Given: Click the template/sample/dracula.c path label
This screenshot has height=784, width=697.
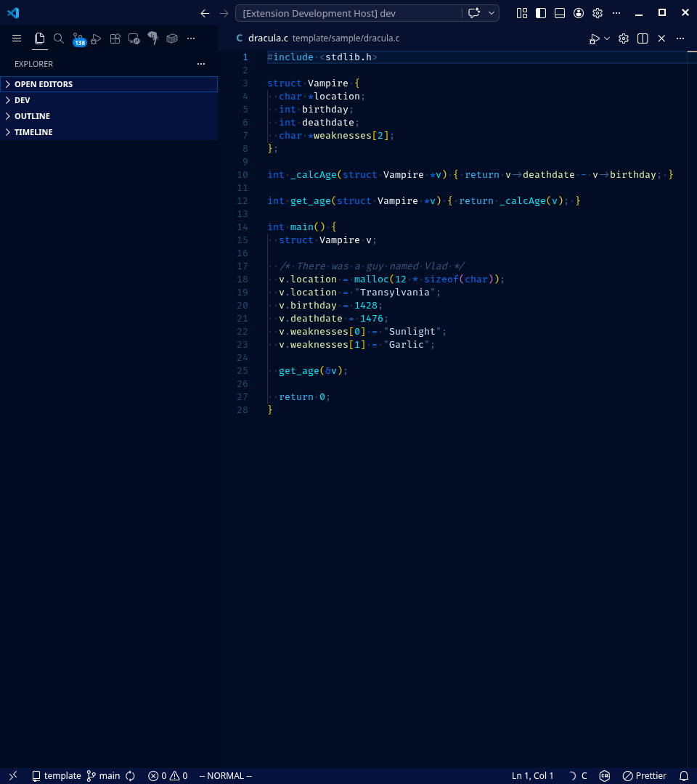Looking at the screenshot, I should pos(346,38).
